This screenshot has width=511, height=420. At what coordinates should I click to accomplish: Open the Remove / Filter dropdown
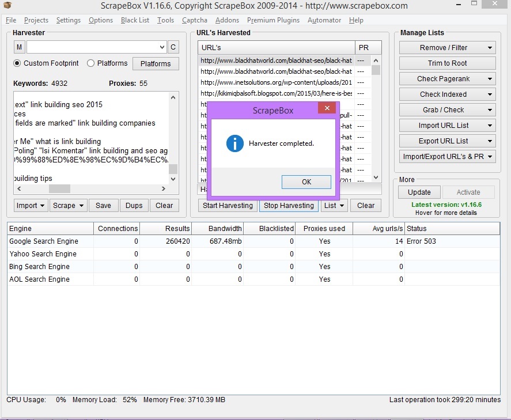(448, 48)
